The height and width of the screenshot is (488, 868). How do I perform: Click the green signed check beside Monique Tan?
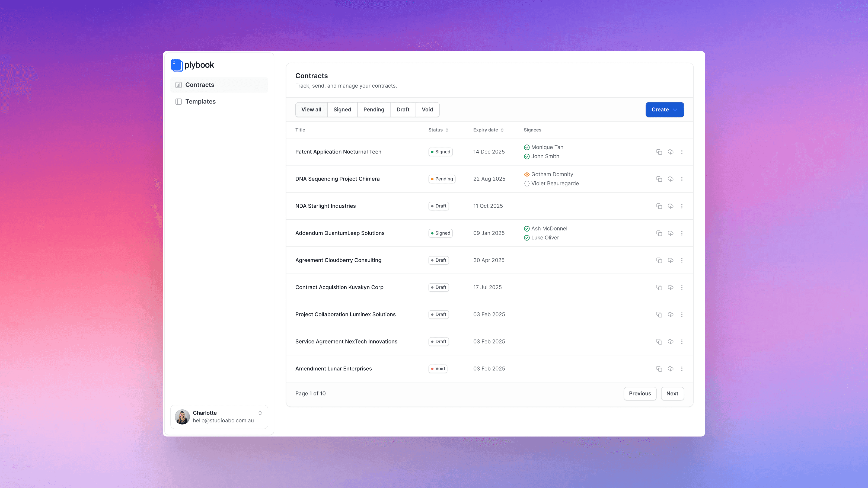(526, 147)
